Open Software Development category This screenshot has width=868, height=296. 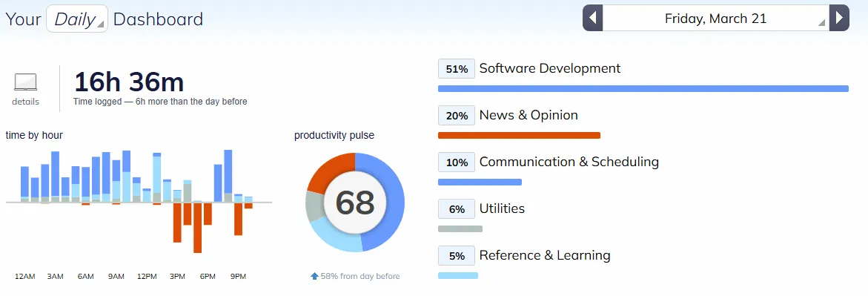(x=550, y=68)
